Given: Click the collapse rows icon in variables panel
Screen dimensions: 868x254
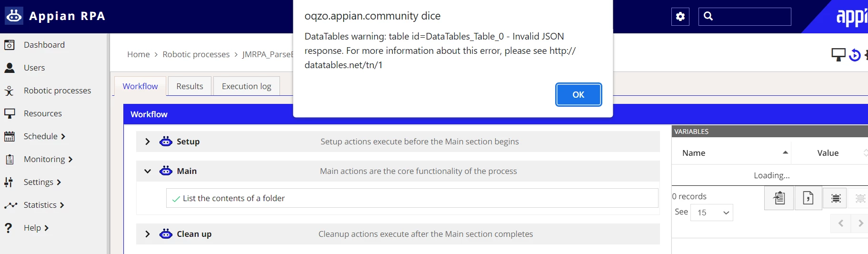Looking at the screenshot, I should [836, 198].
